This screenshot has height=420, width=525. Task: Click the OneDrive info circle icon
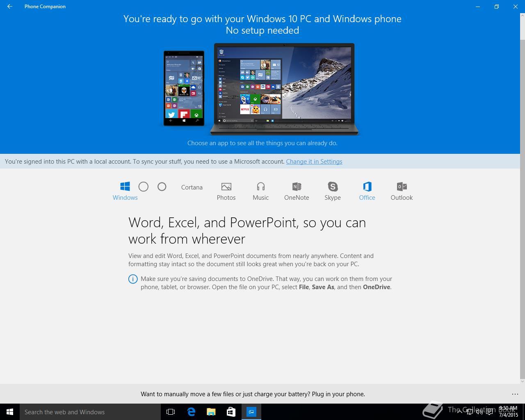(133, 279)
